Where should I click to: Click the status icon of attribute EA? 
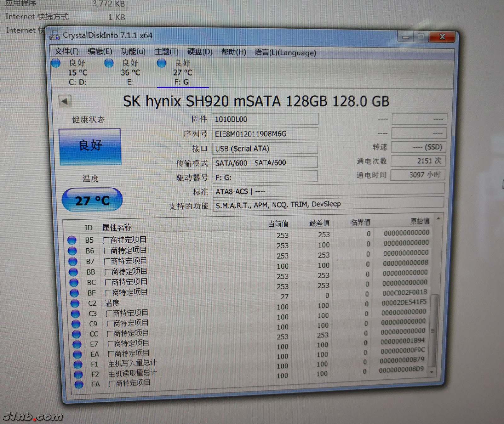[x=77, y=354]
